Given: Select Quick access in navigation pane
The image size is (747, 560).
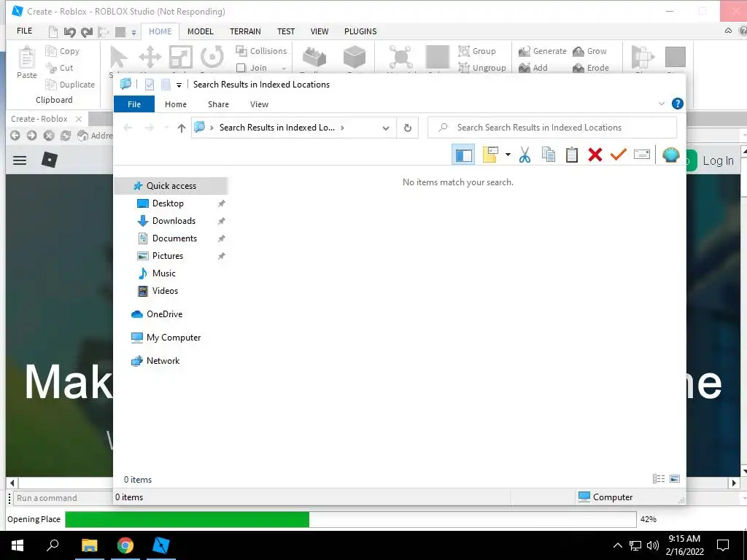Looking at the screenshot, I should pyautogui.click(x=171, y=186).
